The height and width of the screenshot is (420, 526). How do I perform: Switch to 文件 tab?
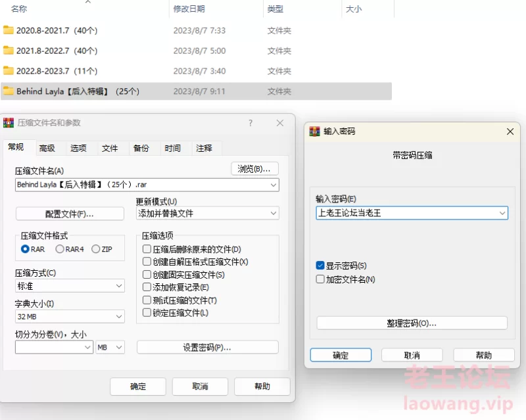tap(110, 149)
